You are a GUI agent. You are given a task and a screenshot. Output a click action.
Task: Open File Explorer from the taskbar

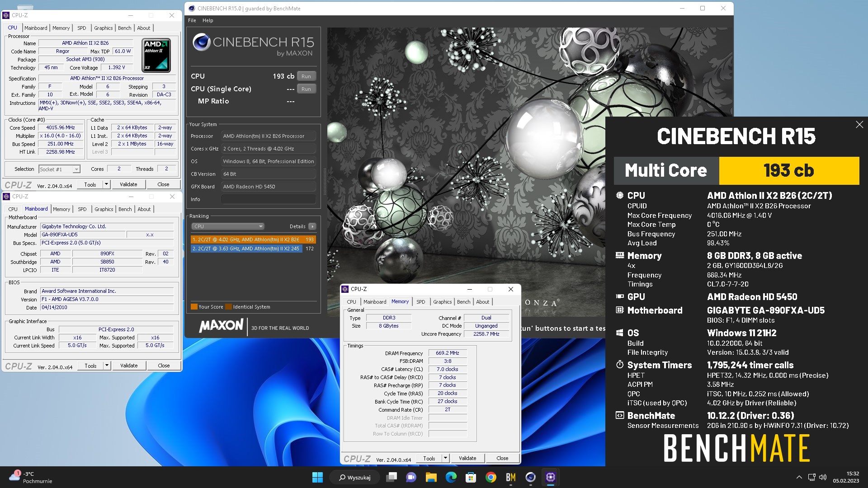[x=431, y=477]
